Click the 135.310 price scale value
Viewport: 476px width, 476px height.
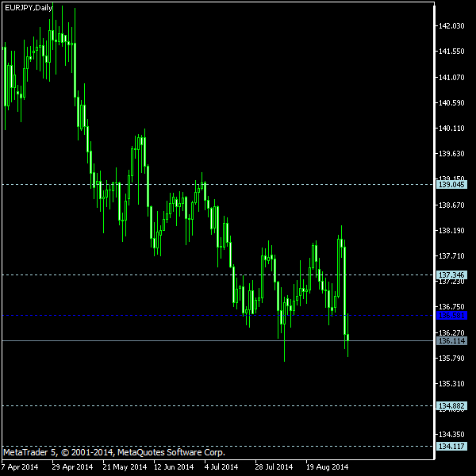coord(451,384)
